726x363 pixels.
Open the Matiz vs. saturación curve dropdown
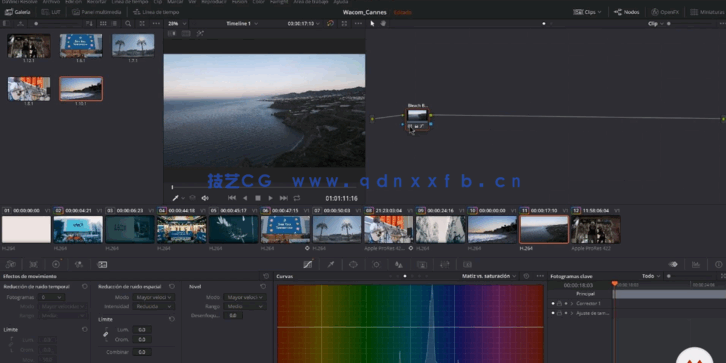pyautogui.click(x=489, y=276)
